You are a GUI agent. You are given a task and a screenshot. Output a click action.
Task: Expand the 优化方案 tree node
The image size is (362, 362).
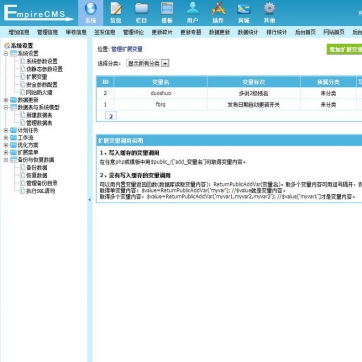[6, 145]
